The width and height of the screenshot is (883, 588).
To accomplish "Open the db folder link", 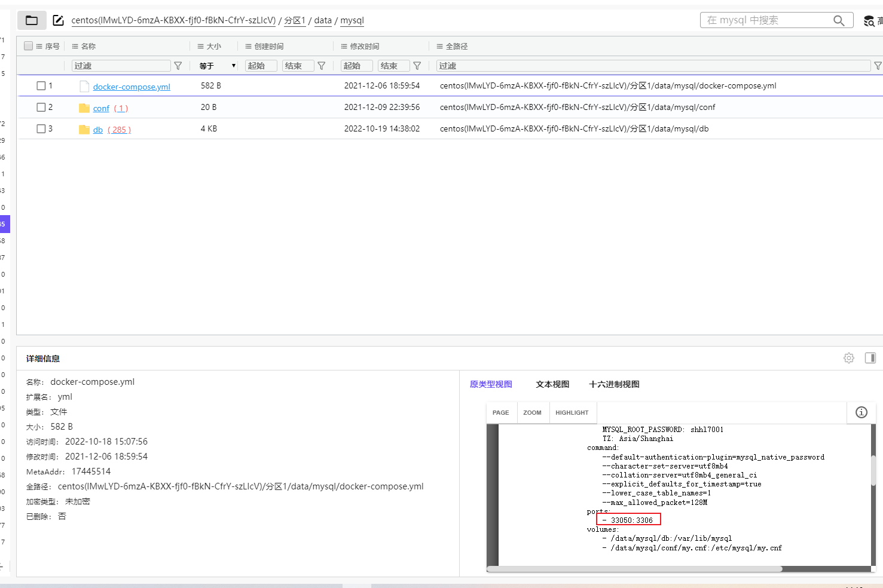I will click(98, 130).
